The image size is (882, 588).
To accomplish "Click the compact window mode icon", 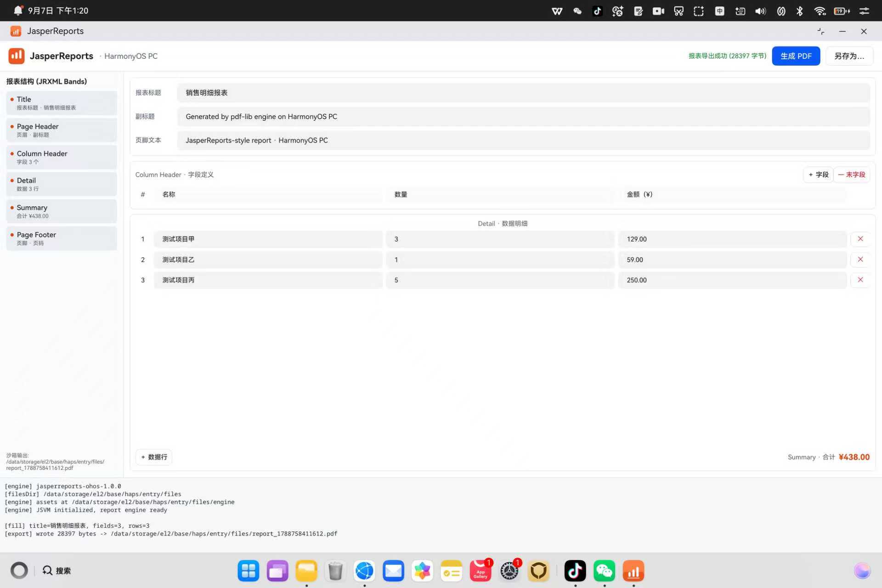I will coord(821,31).
